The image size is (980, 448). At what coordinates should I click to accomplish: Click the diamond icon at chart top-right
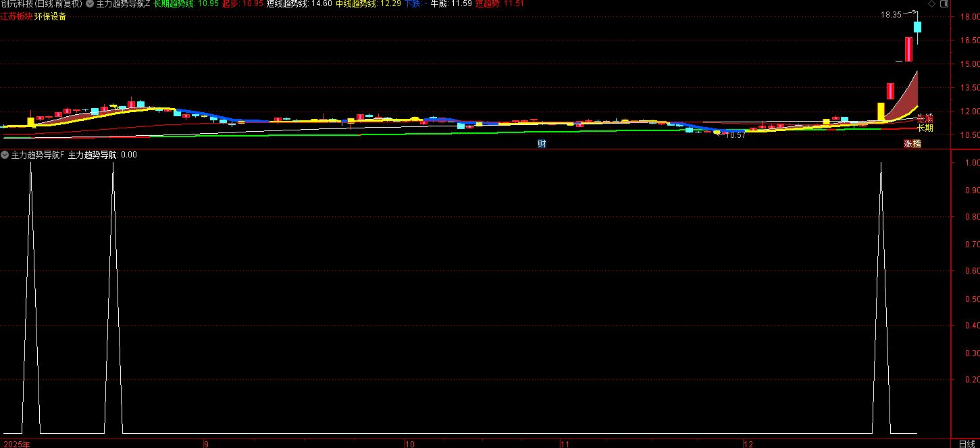coord(932,4)
